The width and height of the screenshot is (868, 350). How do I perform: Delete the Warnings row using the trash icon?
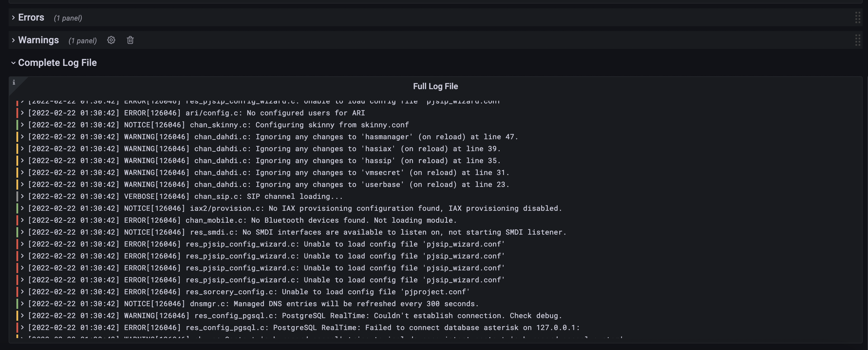130,40
